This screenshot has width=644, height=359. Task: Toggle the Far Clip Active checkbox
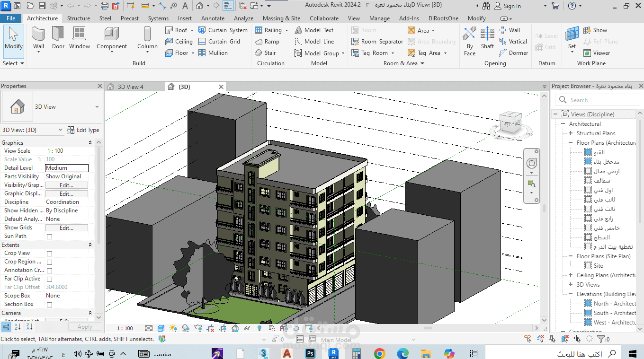point(49,279)
